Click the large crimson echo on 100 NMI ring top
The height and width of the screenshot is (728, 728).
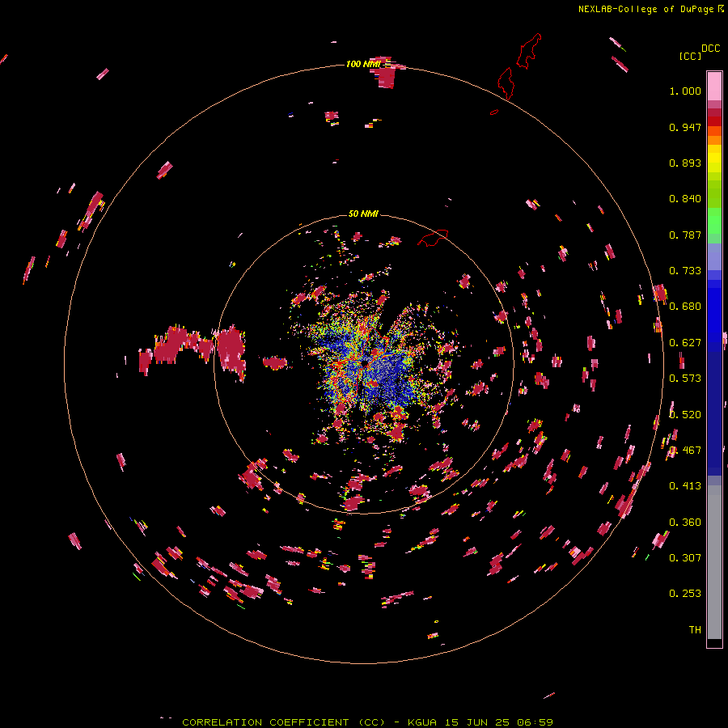[387, 78]
